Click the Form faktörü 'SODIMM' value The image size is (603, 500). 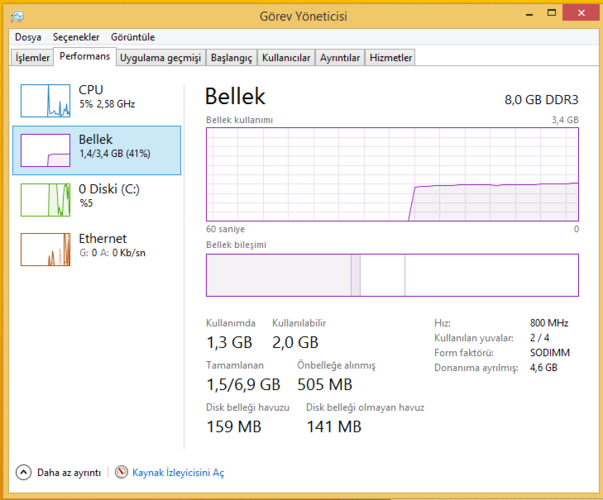click(x=550, y=353)
